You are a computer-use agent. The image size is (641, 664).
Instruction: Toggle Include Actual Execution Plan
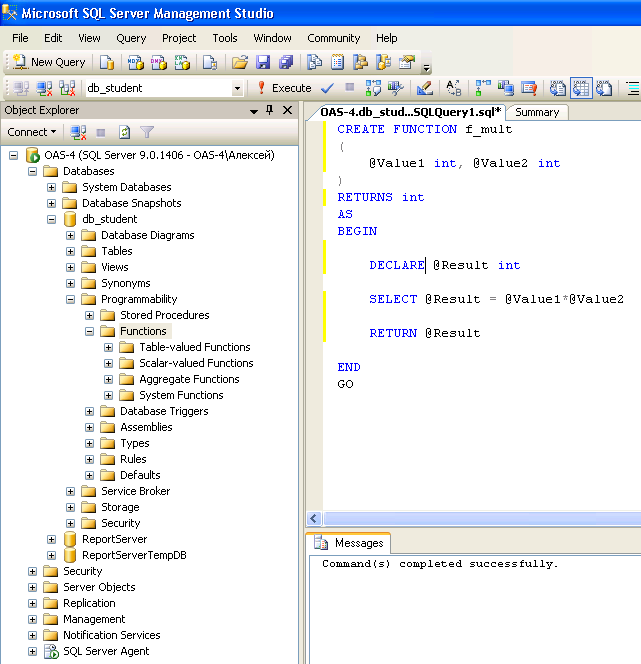pos(483,88)
